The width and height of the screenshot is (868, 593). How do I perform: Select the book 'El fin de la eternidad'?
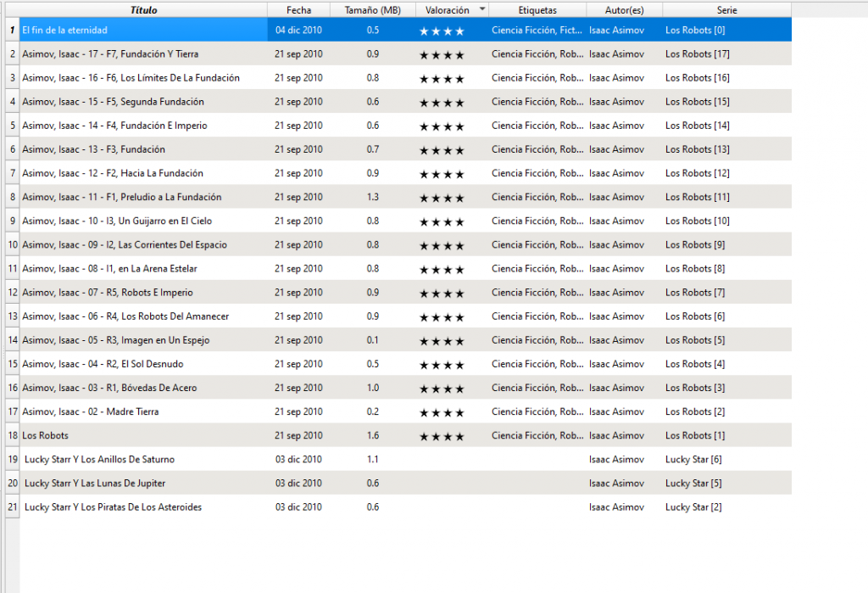tap(64, 30)
